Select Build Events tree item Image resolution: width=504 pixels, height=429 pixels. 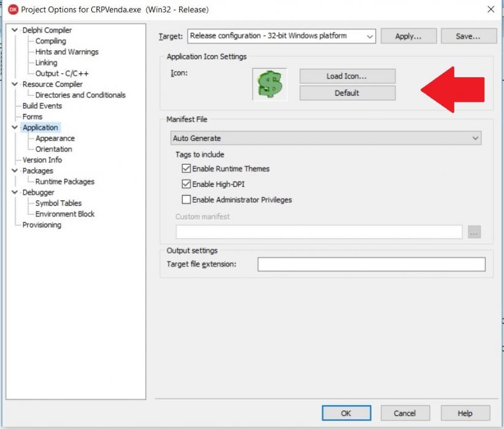[x=42, y=106]
